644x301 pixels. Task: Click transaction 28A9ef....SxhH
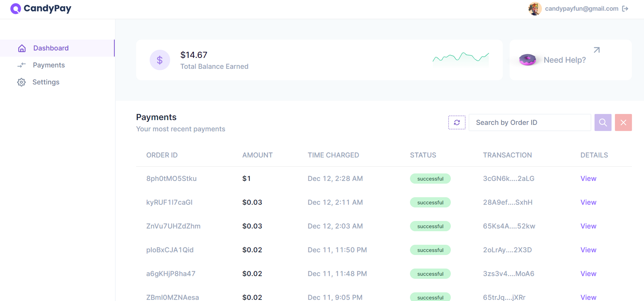[x=507, y=202]
